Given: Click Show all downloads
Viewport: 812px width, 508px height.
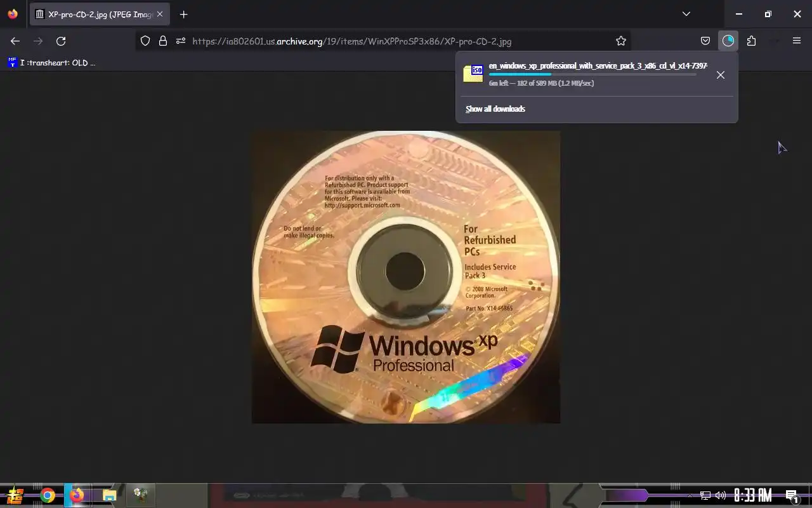Looking at the screenshot, I should (x=495, y=109).
